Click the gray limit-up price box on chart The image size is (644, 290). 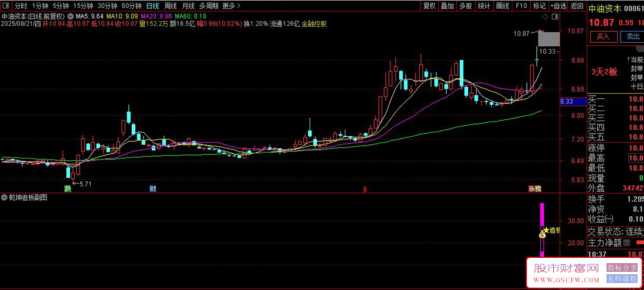[549, 39]
